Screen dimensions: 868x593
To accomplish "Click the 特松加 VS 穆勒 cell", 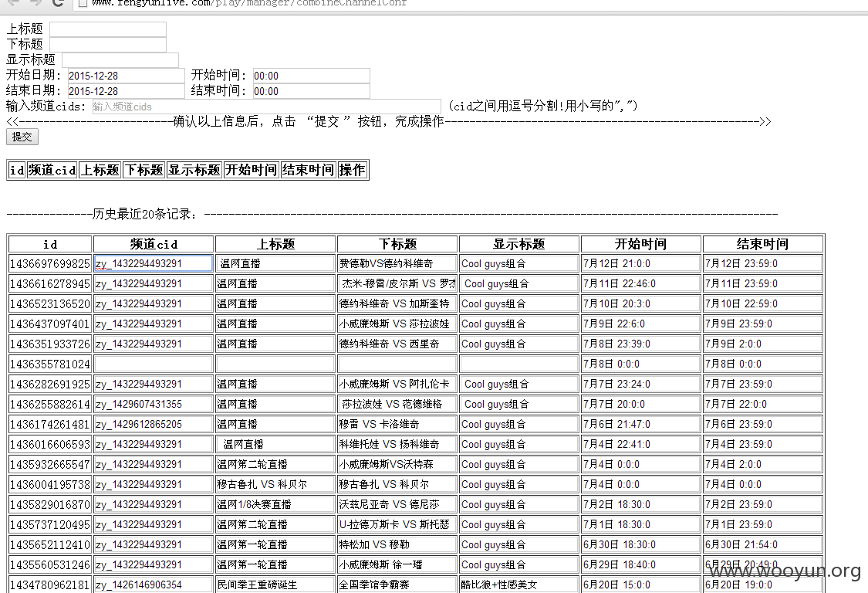I will [x=397, y=545].
